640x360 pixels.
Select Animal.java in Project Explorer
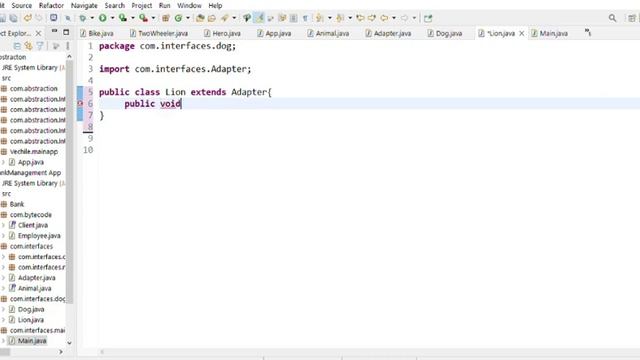point(34,288)
